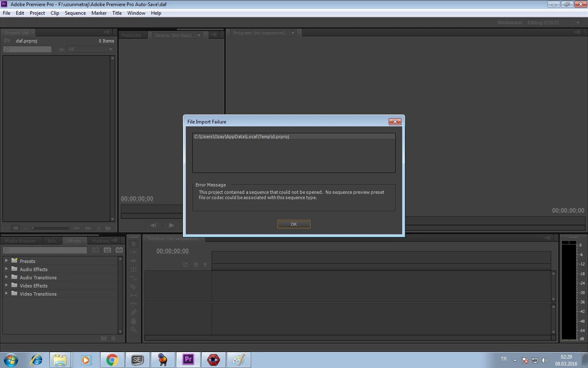Click the Accelerated Effects filter icon
Image resolution: width=588 pixels, height=368 pixels.
96,250
